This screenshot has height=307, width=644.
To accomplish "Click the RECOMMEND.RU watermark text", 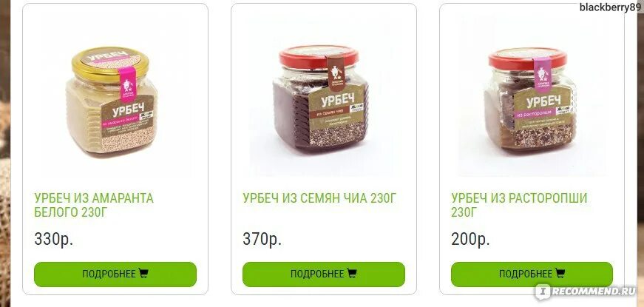I will click(x=593, y=291).
